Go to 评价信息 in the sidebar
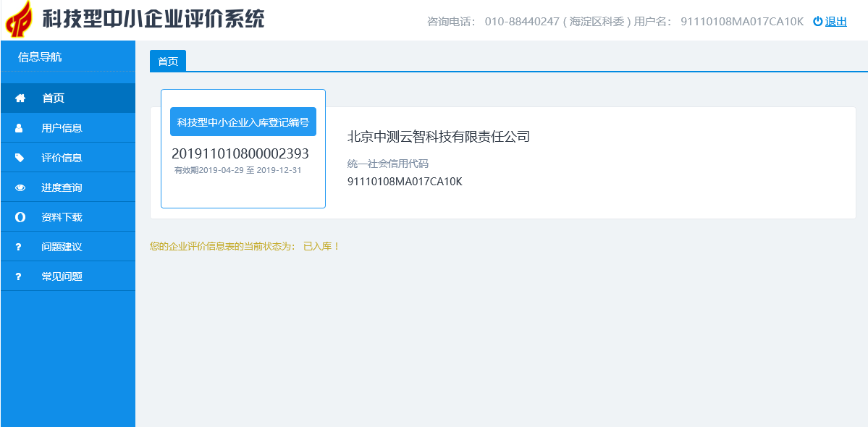This screenshot has width=868, height=427. pos(68,158)
